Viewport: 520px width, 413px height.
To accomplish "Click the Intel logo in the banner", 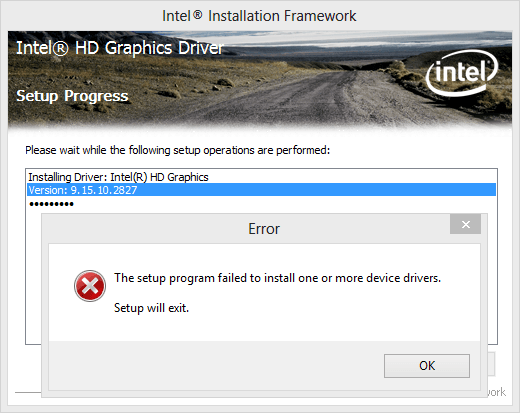I will (462, 72).
